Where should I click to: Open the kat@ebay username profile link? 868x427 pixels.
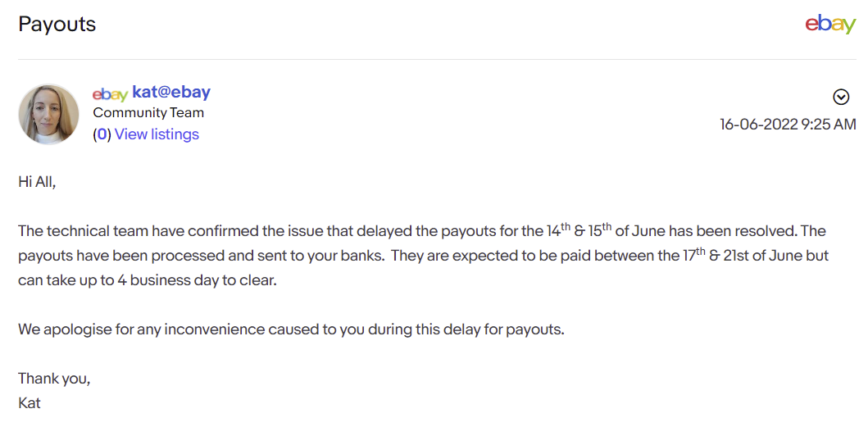pyautogui.click(x=171, y=92)
